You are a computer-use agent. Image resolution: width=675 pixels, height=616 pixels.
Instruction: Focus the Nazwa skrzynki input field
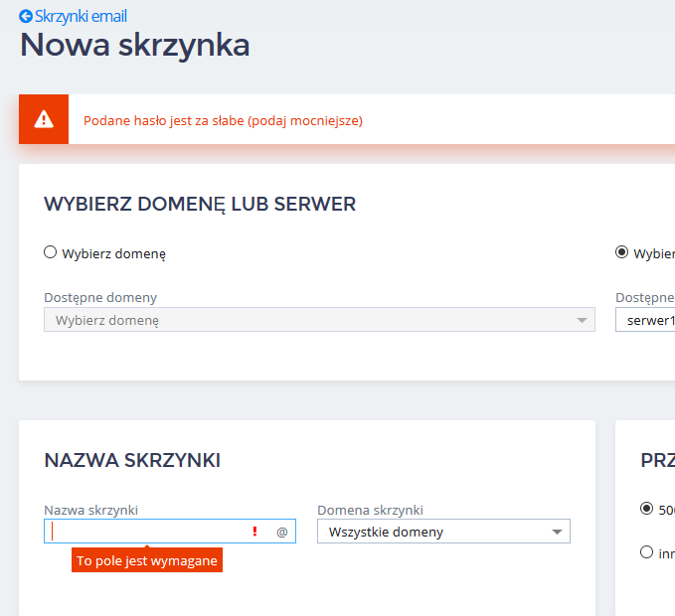coord(170,532)
